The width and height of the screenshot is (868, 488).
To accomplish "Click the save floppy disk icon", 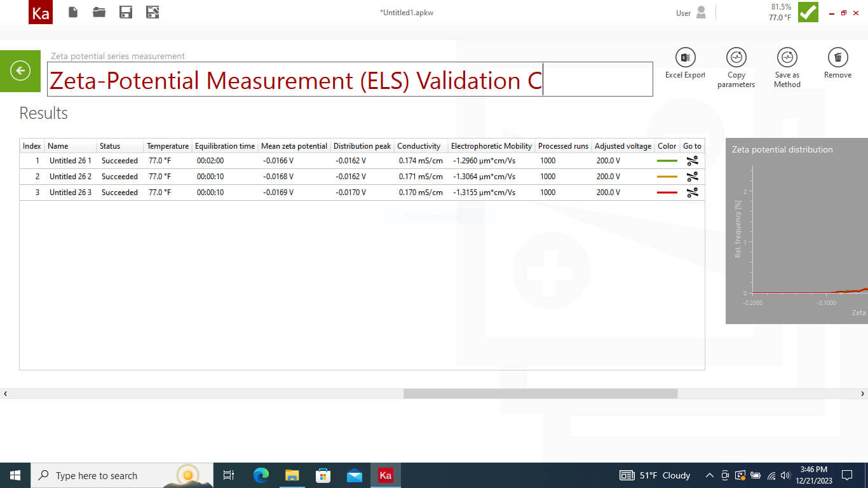I will (x=126, y=12).
